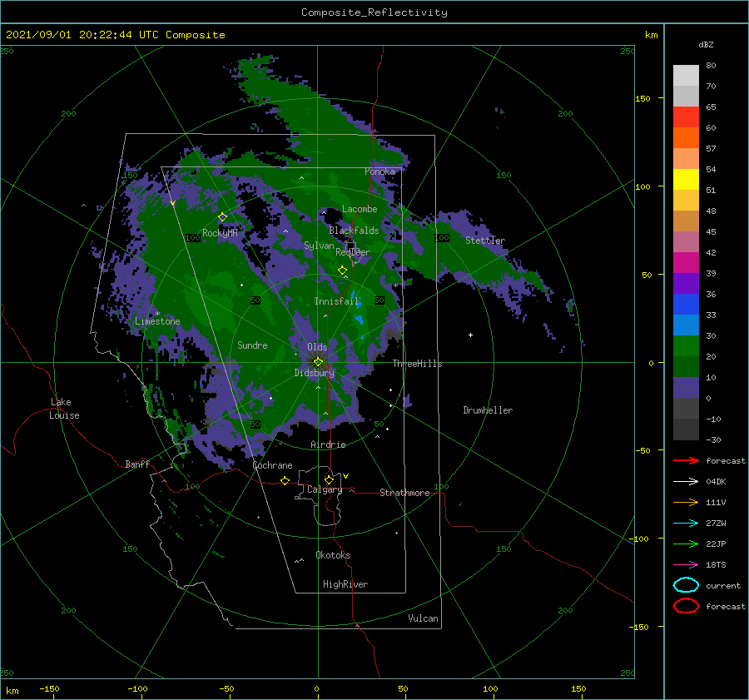This screenshot has height=700, width=749.
Task: Click the Cochrane city label
Action: tap(272, 465)
